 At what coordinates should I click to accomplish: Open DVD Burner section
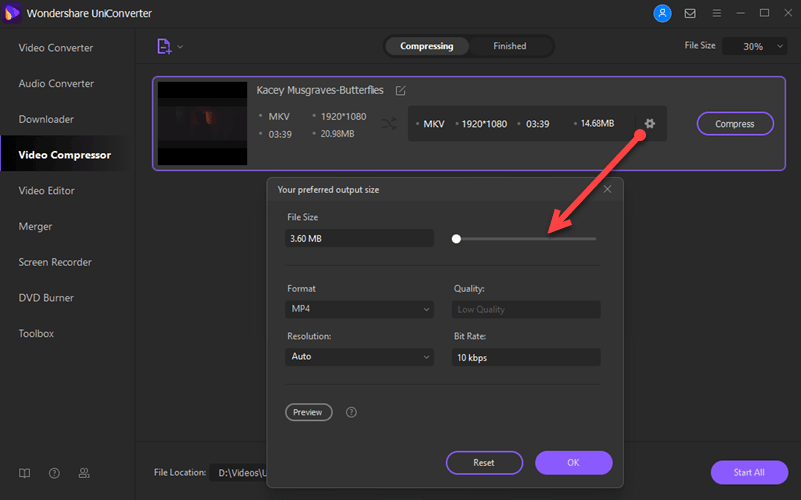pyautogui.click(x=46, y=298)
